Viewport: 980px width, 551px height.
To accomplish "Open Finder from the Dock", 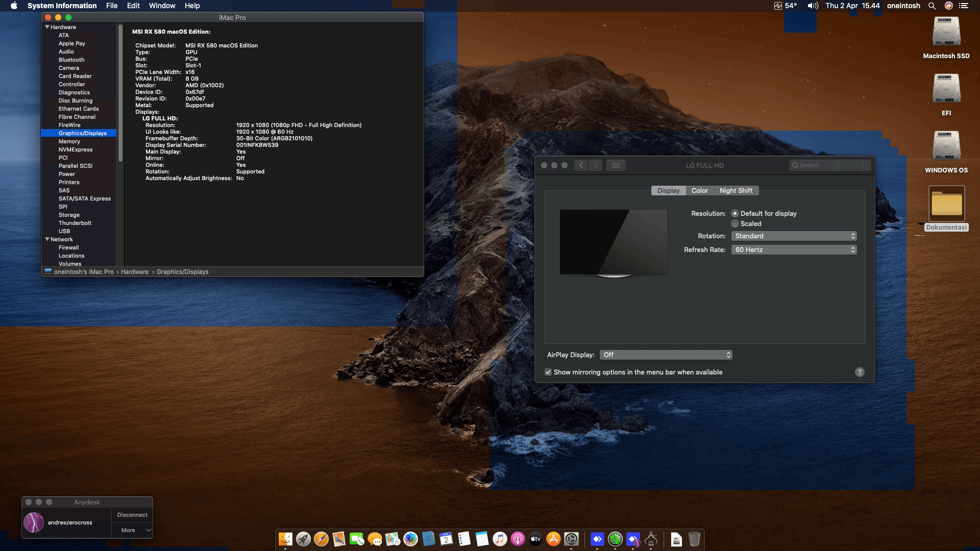I will coord(285,539).
